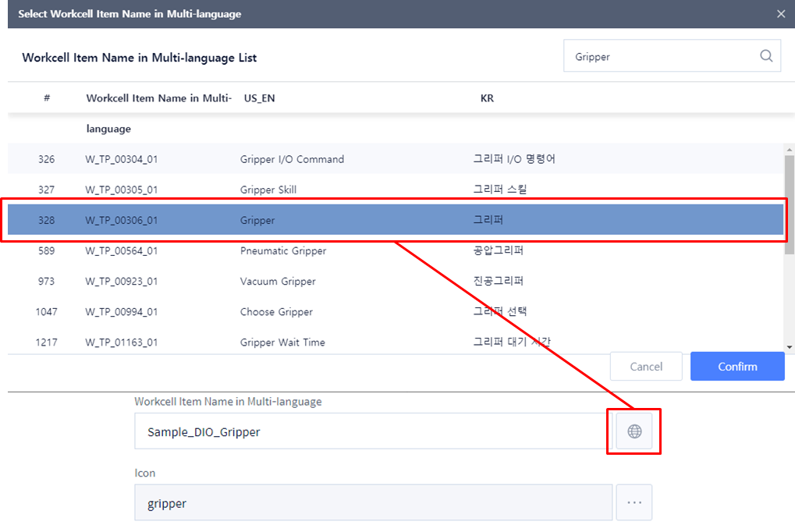Open multi-language globe icon button

(x=634, y=431)
